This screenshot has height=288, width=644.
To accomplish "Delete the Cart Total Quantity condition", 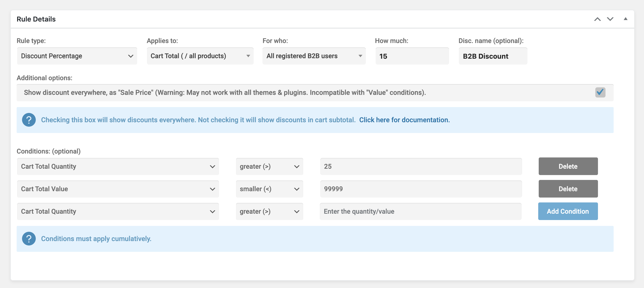I will [568, 166].
